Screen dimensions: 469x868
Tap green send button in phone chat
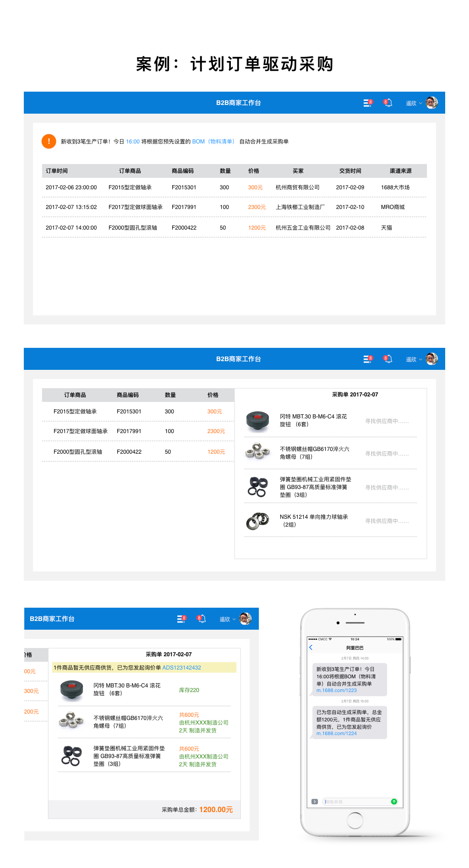pyautogui.click(x=394, y=802)
